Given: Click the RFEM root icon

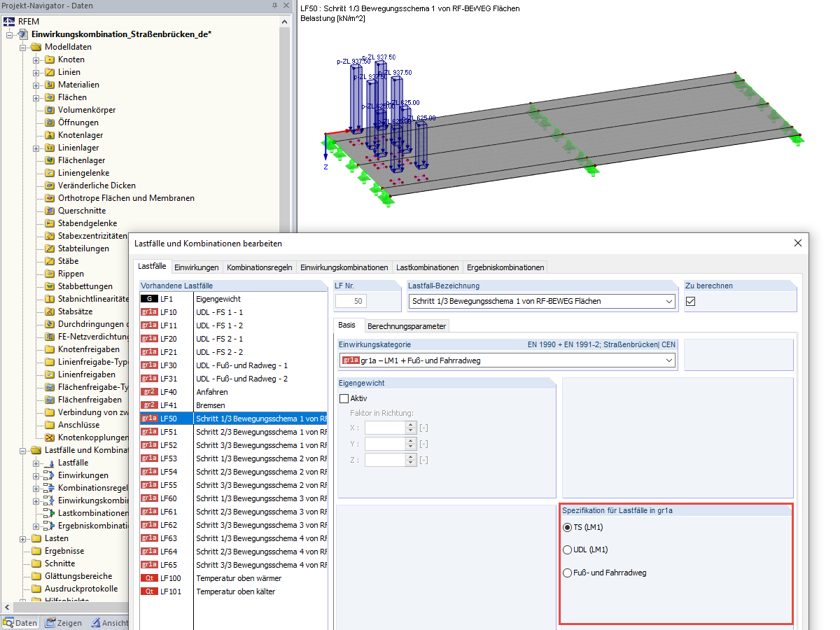Looking at the screenshot, I should coord(10,22).
